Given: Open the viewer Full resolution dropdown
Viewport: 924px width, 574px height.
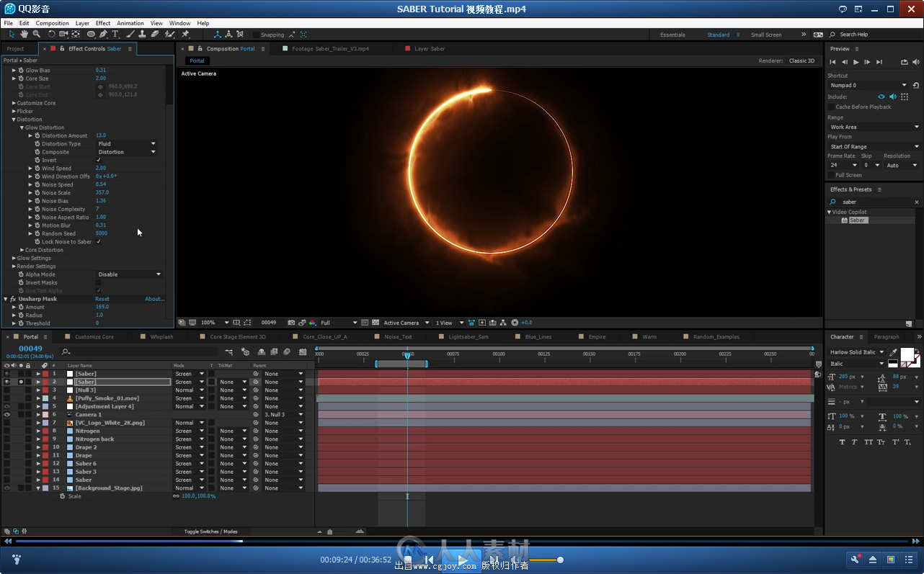Looking at the screenshot, I should coord(339,323).
